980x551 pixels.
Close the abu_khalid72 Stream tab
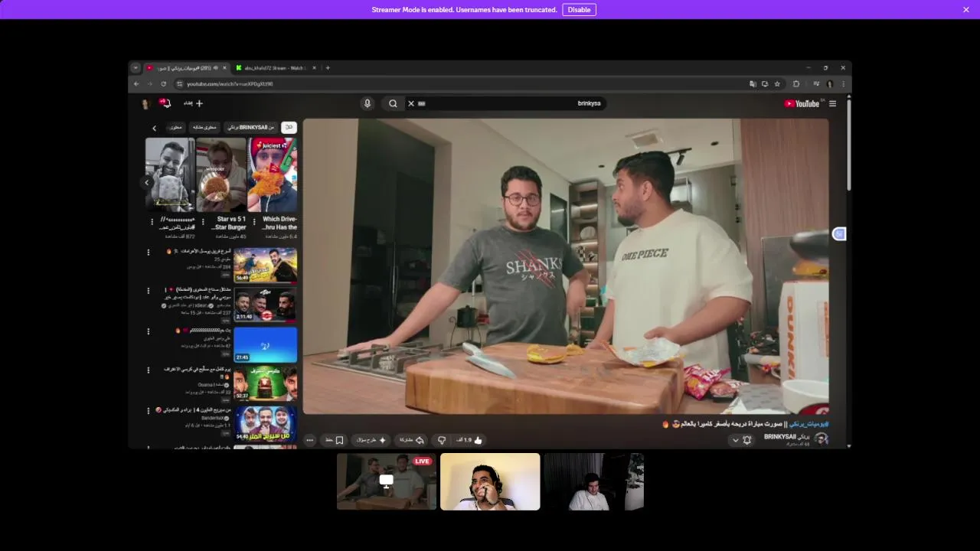pos(314,68)
